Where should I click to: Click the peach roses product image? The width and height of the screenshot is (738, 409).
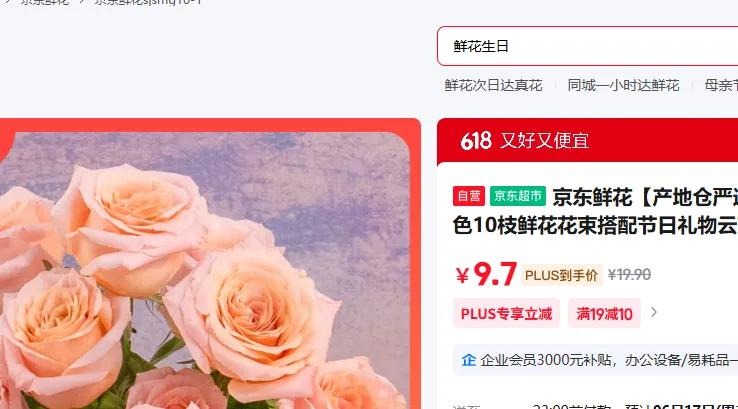(205, 271)
